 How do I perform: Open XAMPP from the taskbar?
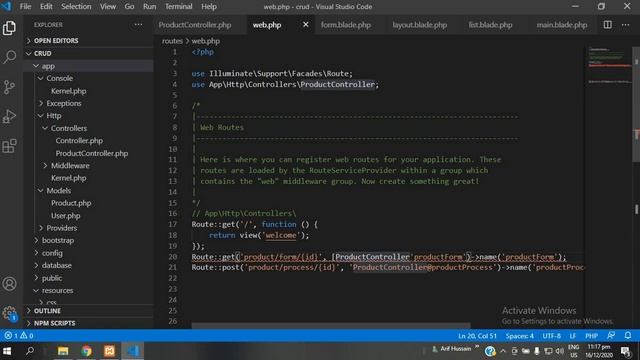[x=109, y=351]
